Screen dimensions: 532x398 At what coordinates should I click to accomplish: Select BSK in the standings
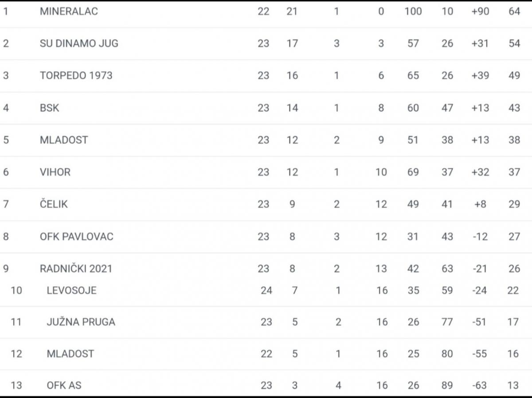coord(49,108)
